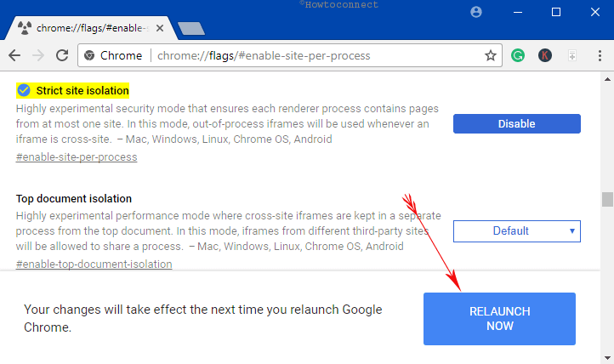Screen dimensions: 614x364
Task: Click the 'Top document isolation' heading
Action: 74,198
